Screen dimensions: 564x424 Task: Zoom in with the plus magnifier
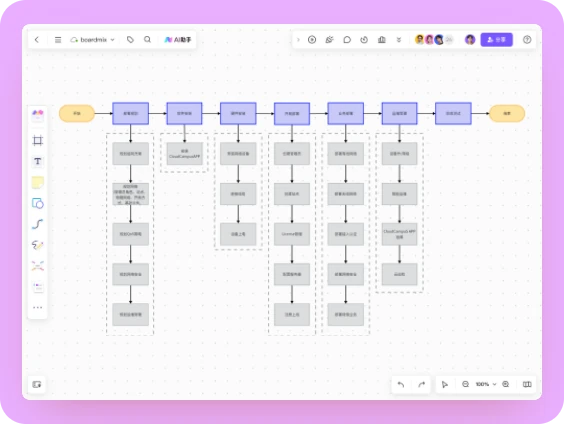pyautogui.click(x=506, y=384)
